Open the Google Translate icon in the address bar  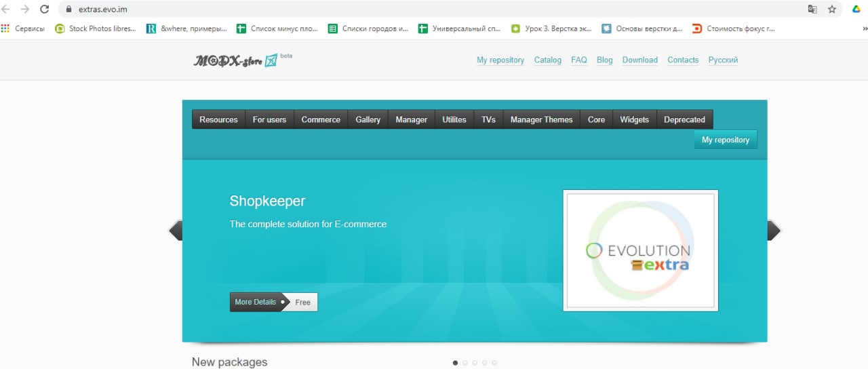coord(812,9)
